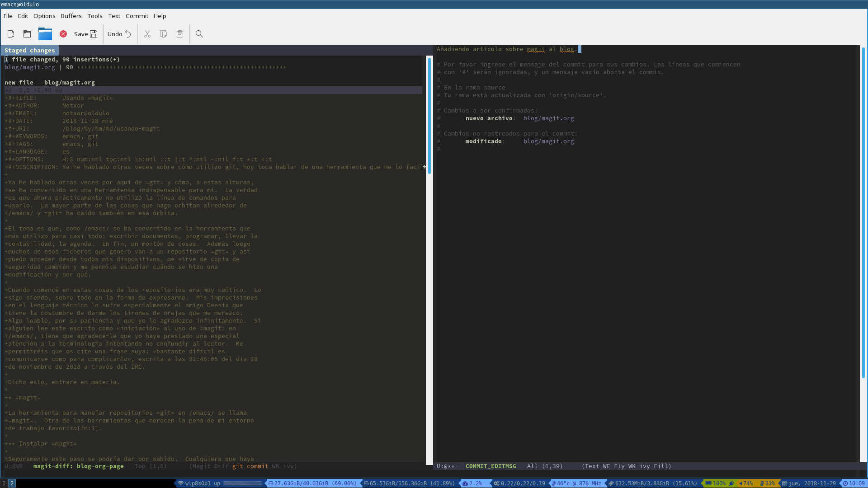Click the red close buffer icon
Image resolution: width=868 pixels, height=488 pixels.
click(x=63, y=34)
